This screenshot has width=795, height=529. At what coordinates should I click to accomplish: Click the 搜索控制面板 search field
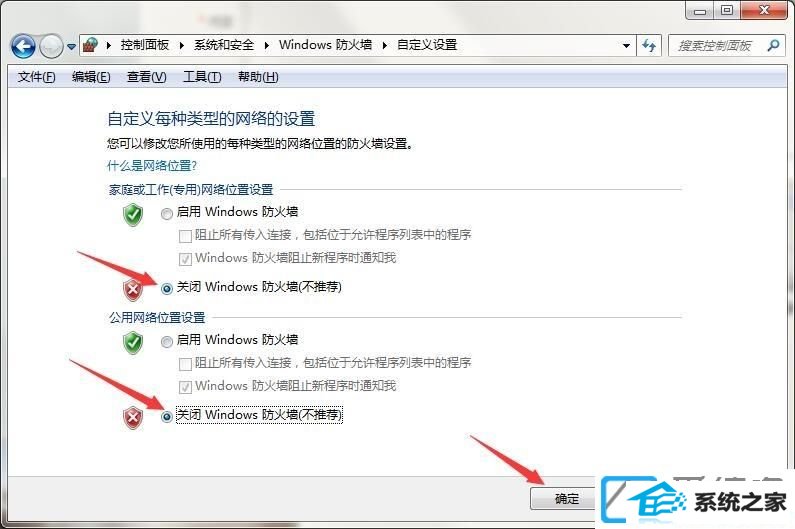pyautogui.click(x=716, y=46)
